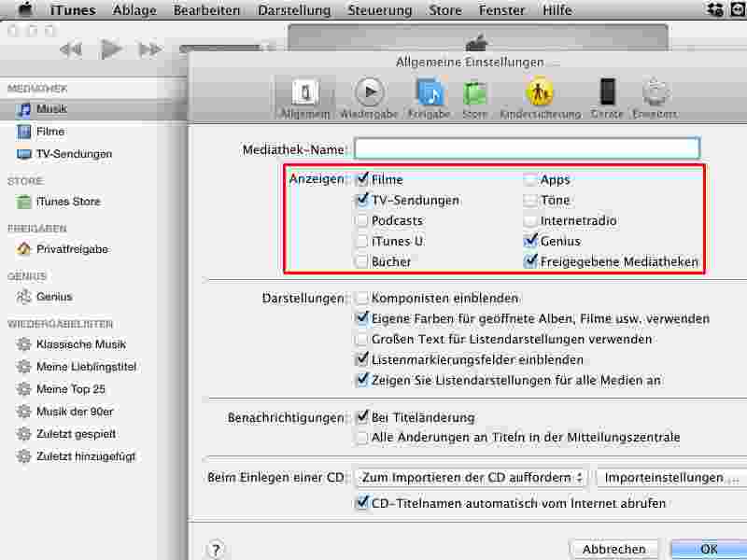Confirm settings with the OK button

point(709,549)
